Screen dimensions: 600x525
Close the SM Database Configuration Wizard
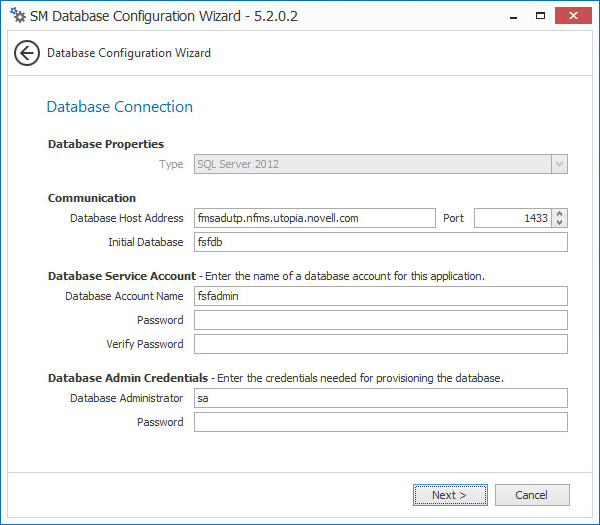pyautogui.click(x=573, y=15)
